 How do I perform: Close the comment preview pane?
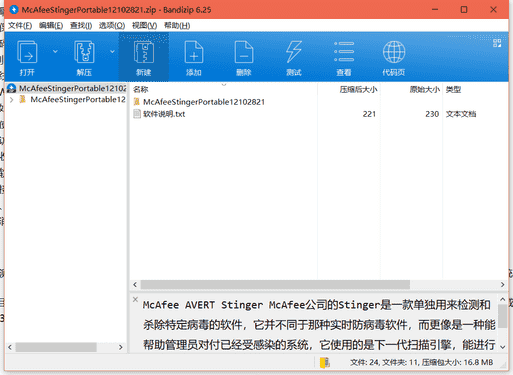coord(135,299)
